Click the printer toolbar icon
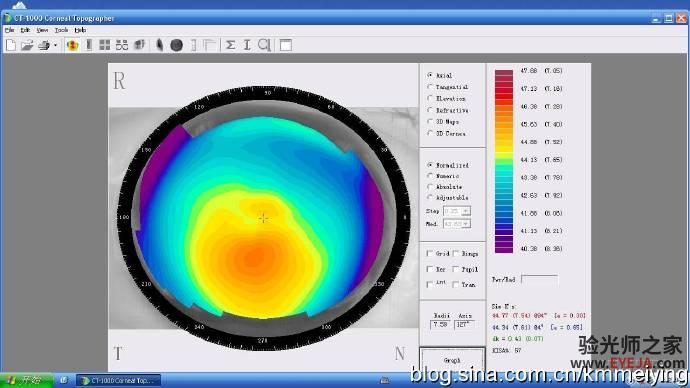The width and height of the screenshot is (690, 388). point(44,45)
